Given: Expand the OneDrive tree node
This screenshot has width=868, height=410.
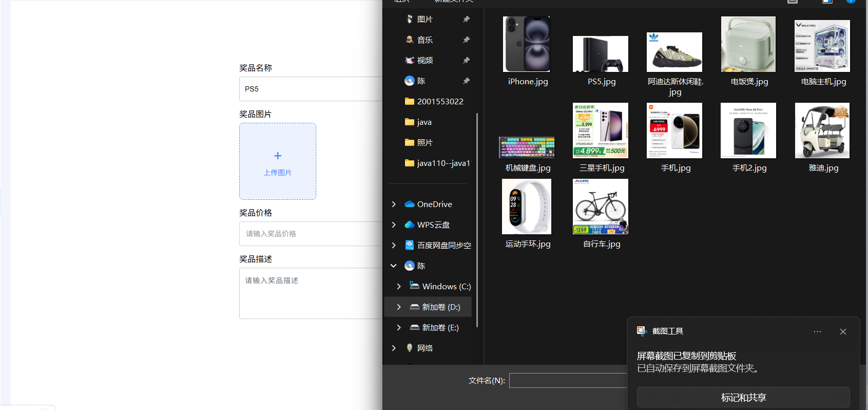Looking at the screenshot, I should point(394,204).
